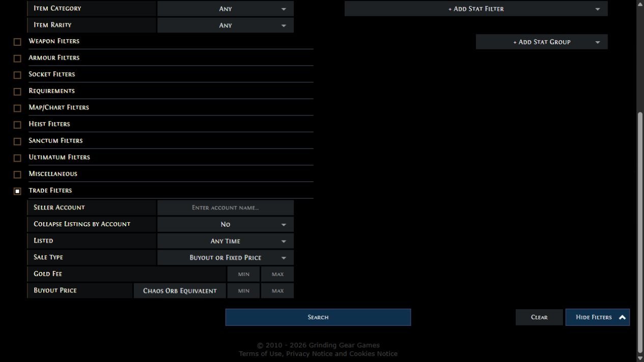Viewport: 644px width, 362px height.
Task: Open the Item Category dropdown
Action: (x=226, y=9)
